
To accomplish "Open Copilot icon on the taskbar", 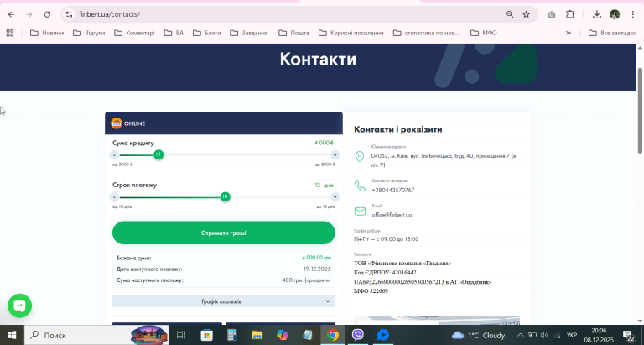I will tap(282, 335).
